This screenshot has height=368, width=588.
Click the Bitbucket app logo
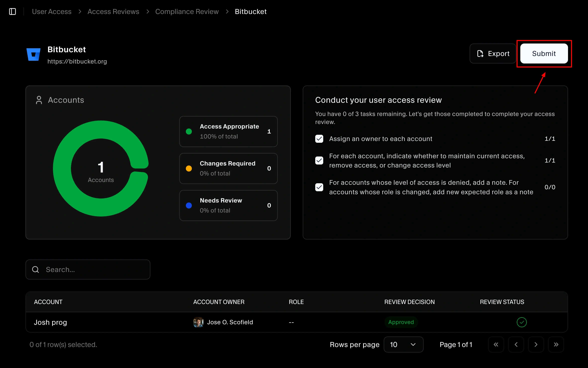point(34,54)
